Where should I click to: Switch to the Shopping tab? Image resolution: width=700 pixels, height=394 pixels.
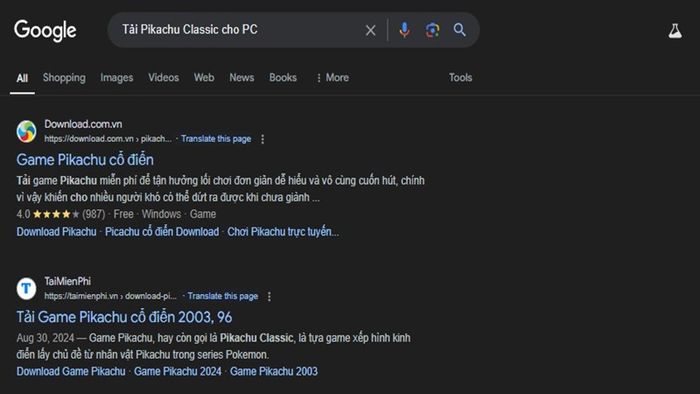pos(64,78)
